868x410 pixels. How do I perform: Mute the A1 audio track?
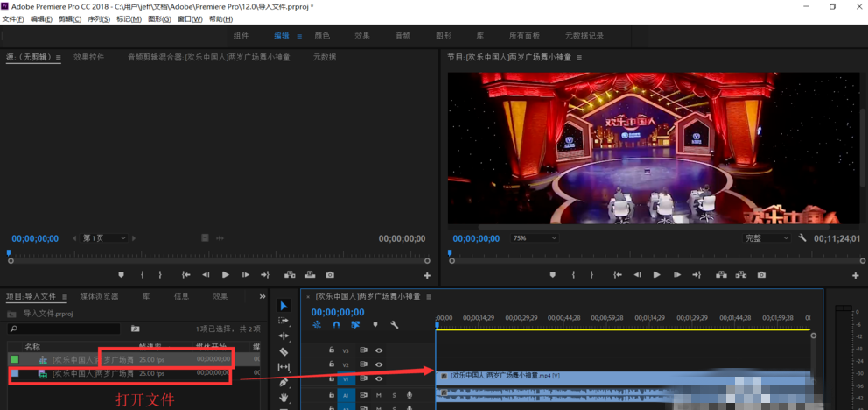tap(379, 396)
